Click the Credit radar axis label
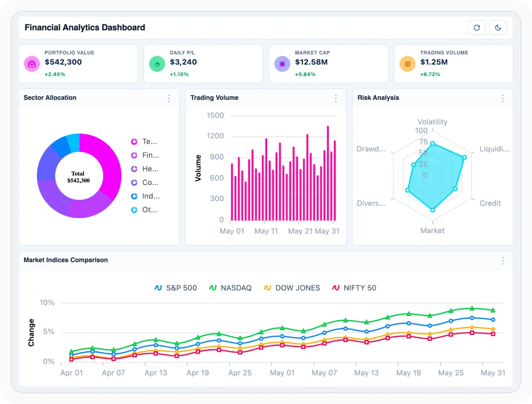 click(490, 203)
